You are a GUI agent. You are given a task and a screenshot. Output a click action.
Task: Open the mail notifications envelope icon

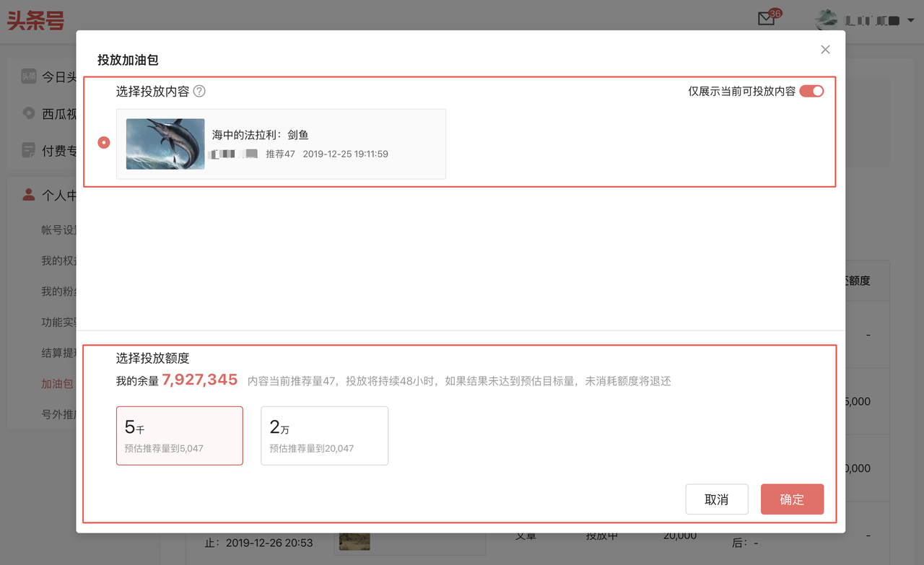[766, 19]
